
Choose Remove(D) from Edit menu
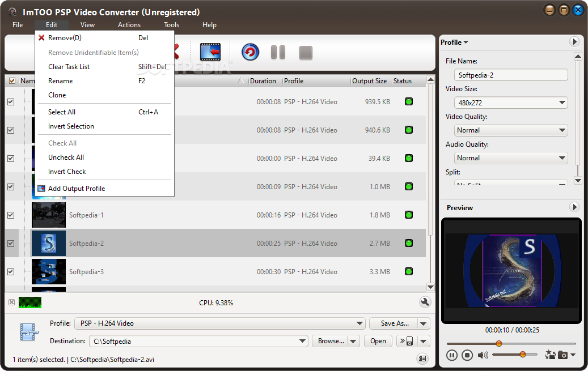pos(105,38)
